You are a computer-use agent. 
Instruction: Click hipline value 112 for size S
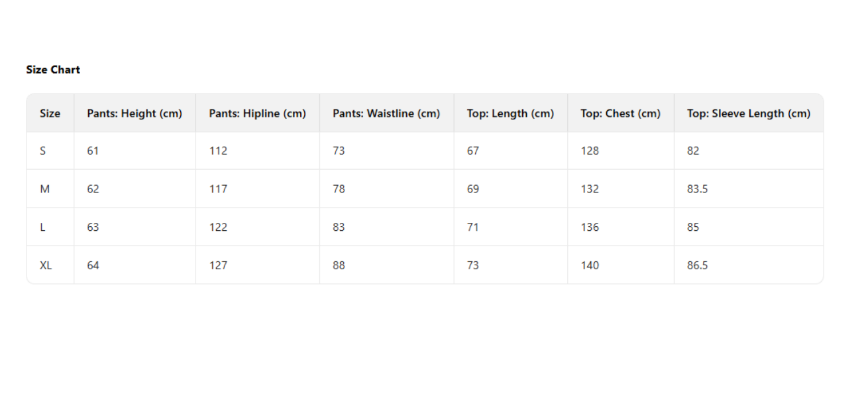pos(218,151)
